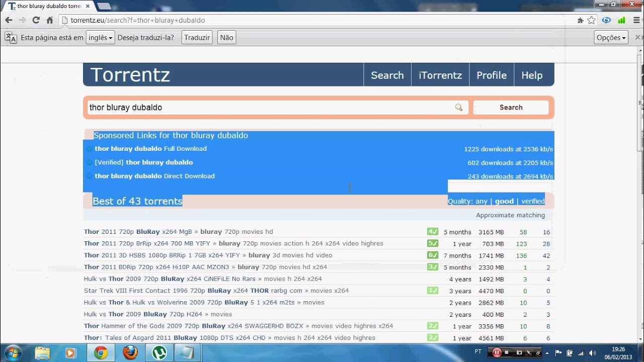Screen dimensions: 644x362
Task: Set Quality filter to good
Action: 504,201
